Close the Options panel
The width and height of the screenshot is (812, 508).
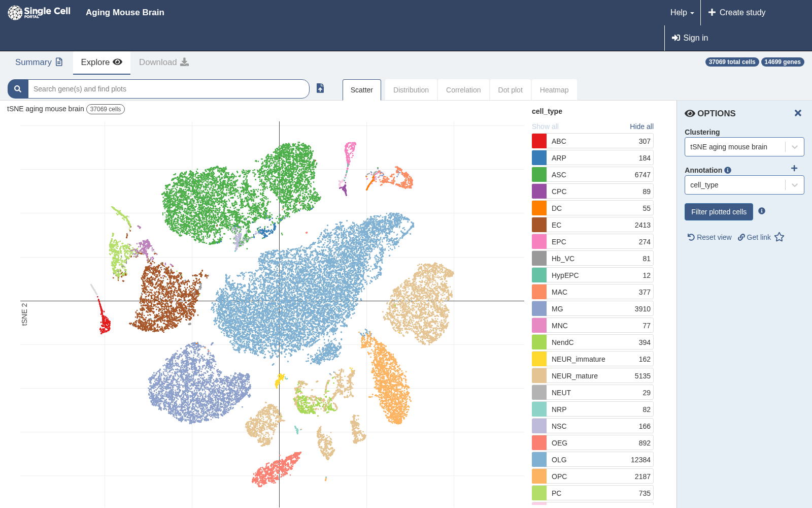(x=798, y=113)
